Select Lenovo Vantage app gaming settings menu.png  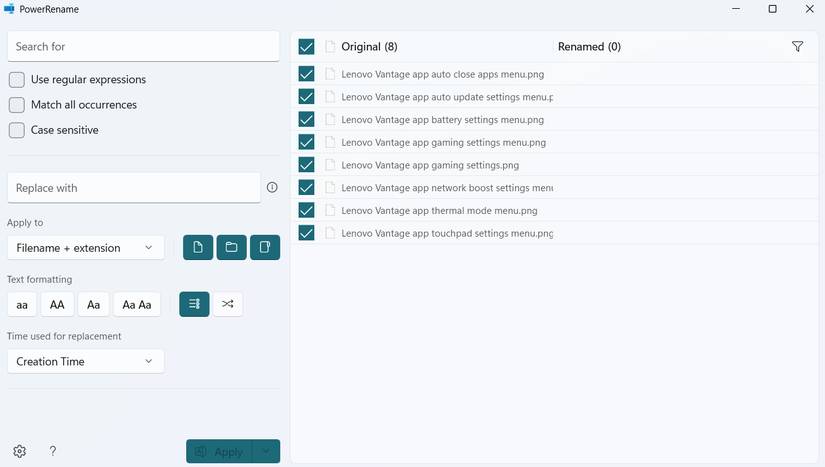pos(444,142)
